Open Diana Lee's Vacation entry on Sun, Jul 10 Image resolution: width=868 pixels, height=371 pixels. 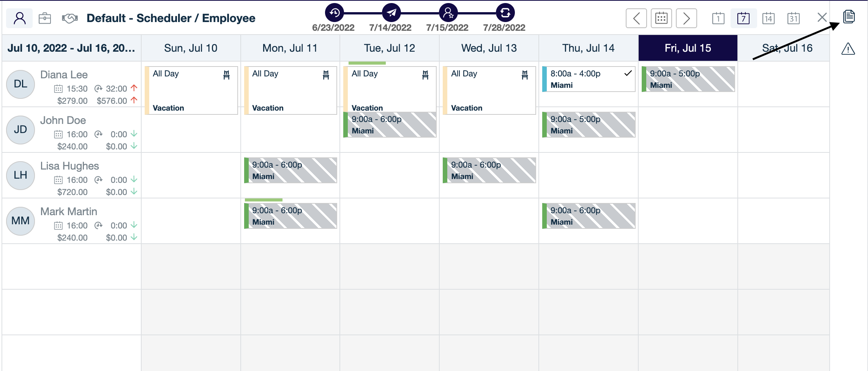pos(191,90)
